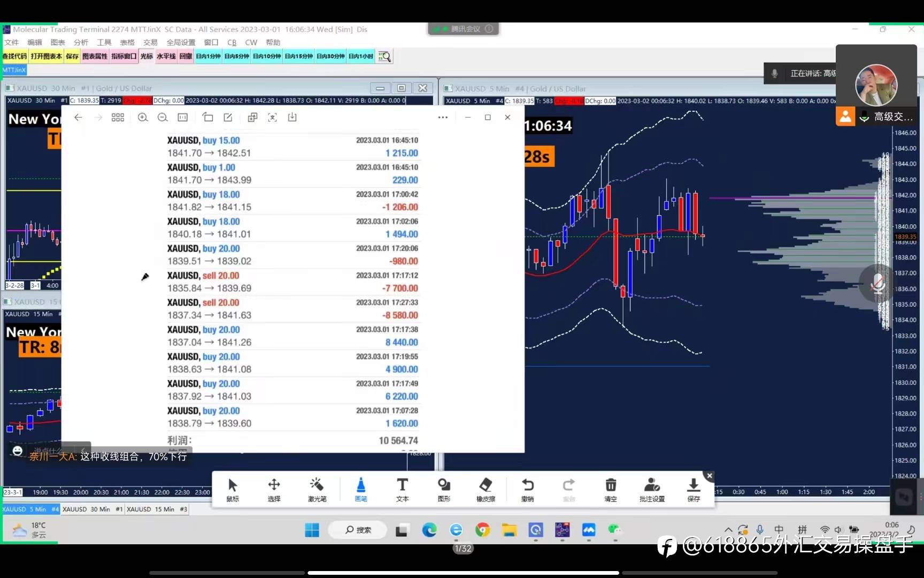This screenshot has height=578, width=924.
Task: Go back with the image viewer's left arrow
Action: point(78,117)
